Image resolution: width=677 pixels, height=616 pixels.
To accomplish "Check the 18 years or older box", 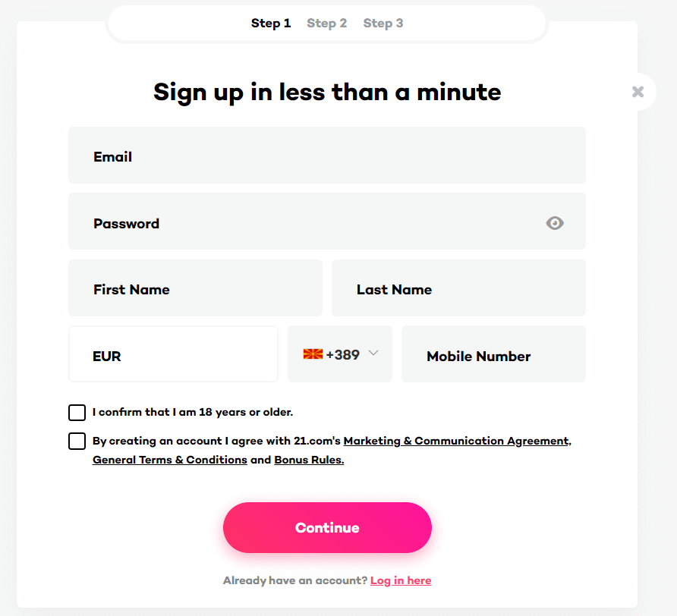I will [x=77, y=412].
